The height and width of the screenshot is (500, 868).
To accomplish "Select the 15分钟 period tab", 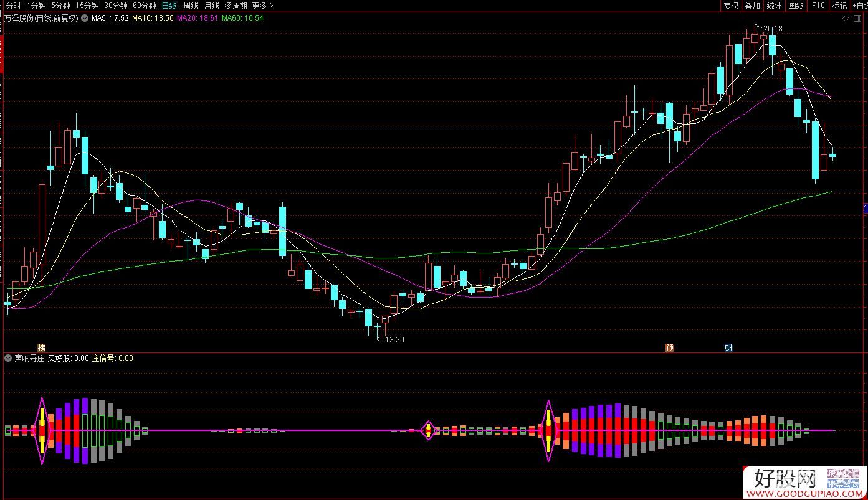I will 87,6.
